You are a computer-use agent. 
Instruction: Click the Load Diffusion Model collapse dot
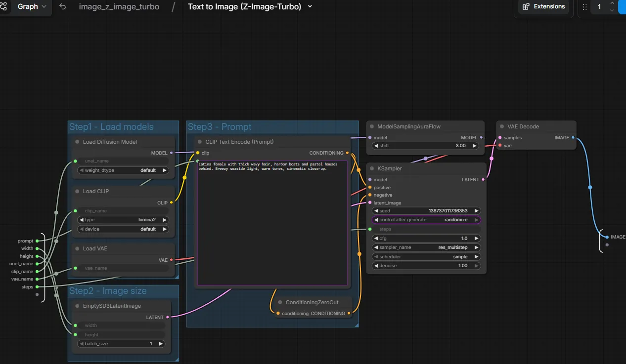77,142
